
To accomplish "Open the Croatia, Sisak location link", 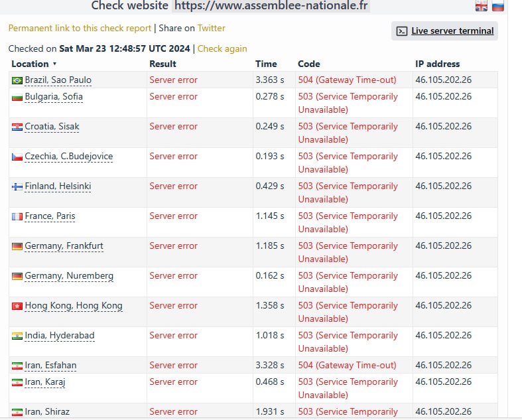I will coord(52,127).
